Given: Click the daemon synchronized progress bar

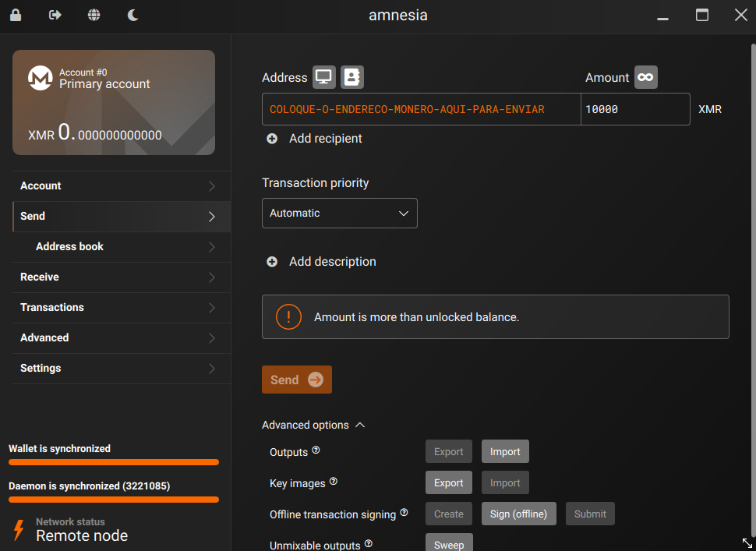Looking at the screenshot, I should (114, 500).
